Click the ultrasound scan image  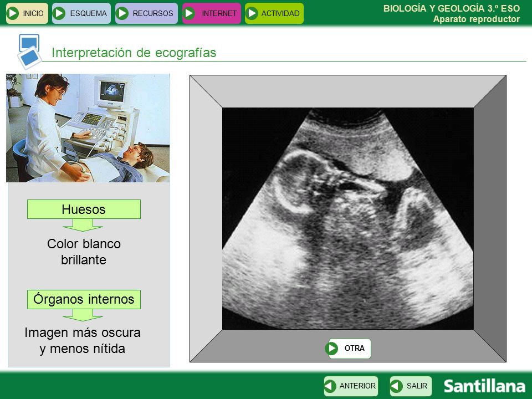point(348,218)
